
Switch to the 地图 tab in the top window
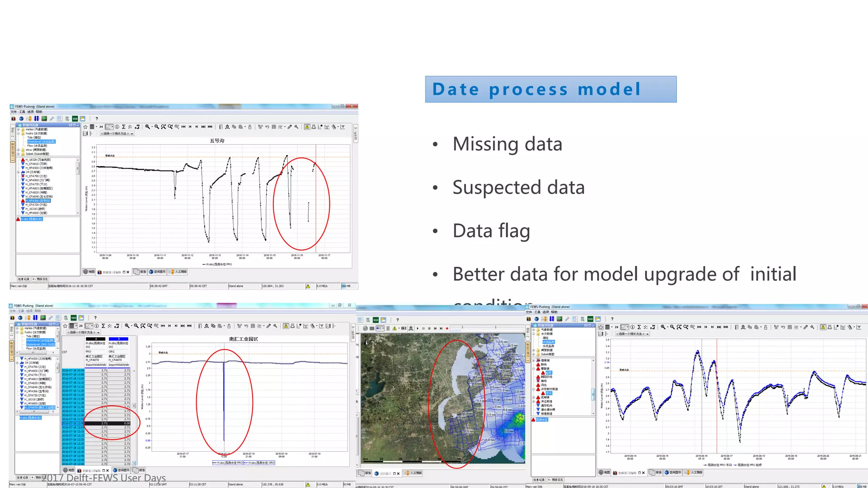click(89, 272)
